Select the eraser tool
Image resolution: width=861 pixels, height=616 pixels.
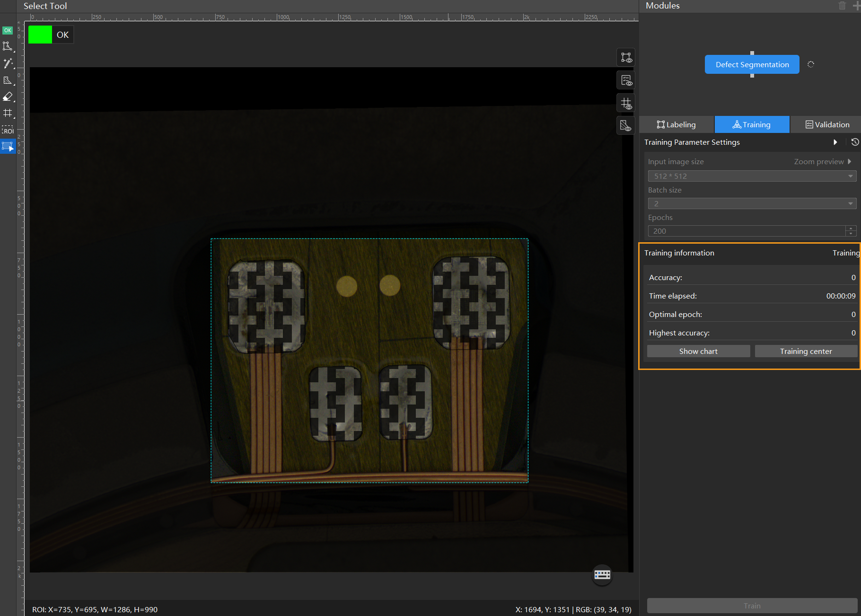[x=8, y=97]
